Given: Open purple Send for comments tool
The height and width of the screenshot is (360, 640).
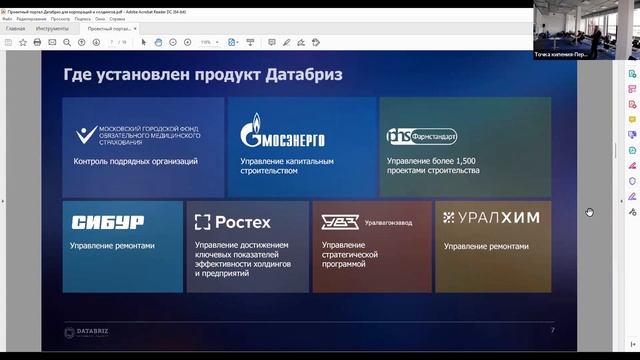Looking at the screenshot, I should coord(632,135).
